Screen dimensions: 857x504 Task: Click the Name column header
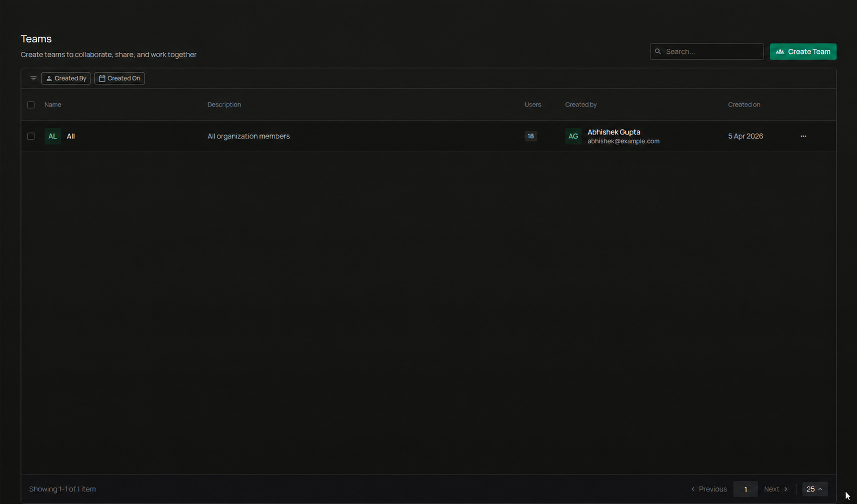click(53, 105)
